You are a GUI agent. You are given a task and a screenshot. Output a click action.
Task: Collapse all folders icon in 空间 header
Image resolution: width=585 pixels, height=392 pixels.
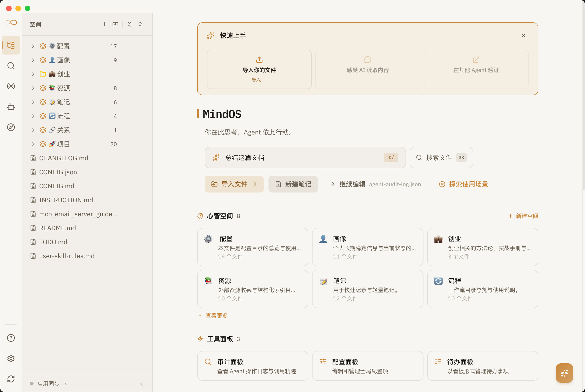tap(129, 24)
